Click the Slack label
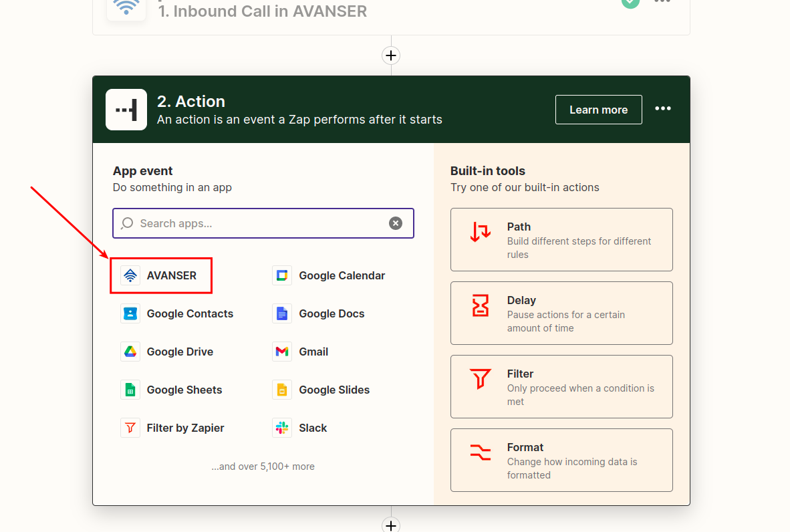Screen dimensions: 790x532 tap(313, 428)
